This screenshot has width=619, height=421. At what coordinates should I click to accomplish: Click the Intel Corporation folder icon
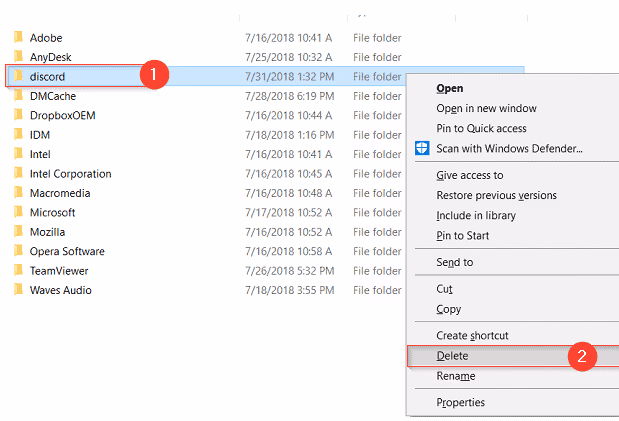tap(18, 173)
